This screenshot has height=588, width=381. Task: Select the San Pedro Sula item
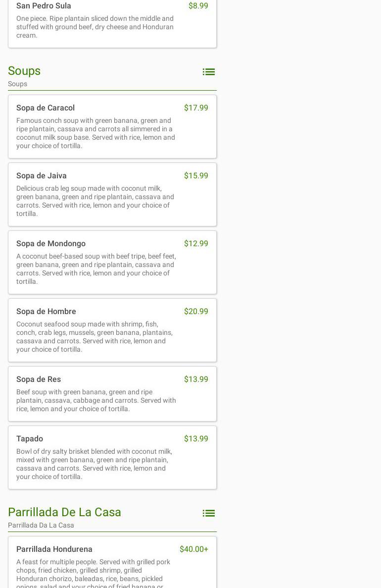click(x=44, y=6)
